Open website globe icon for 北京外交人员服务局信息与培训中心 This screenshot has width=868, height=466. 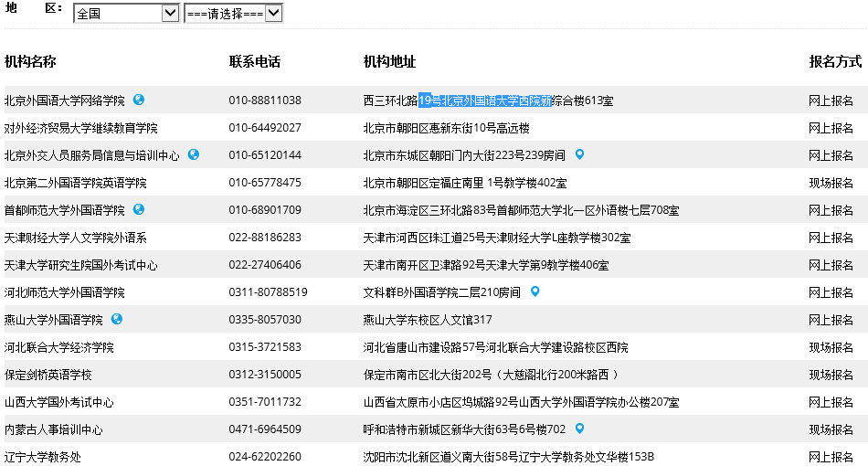point(194,154)
